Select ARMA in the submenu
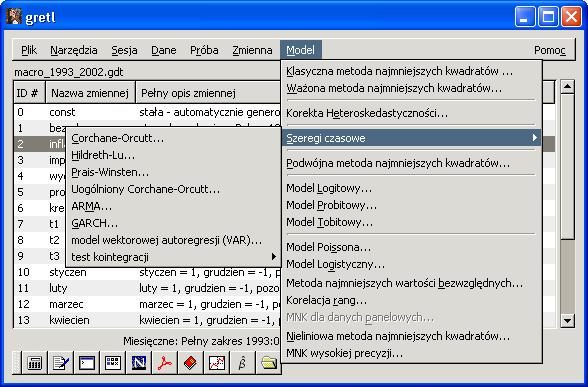This screenshot has height=387, width=588. 173,206
